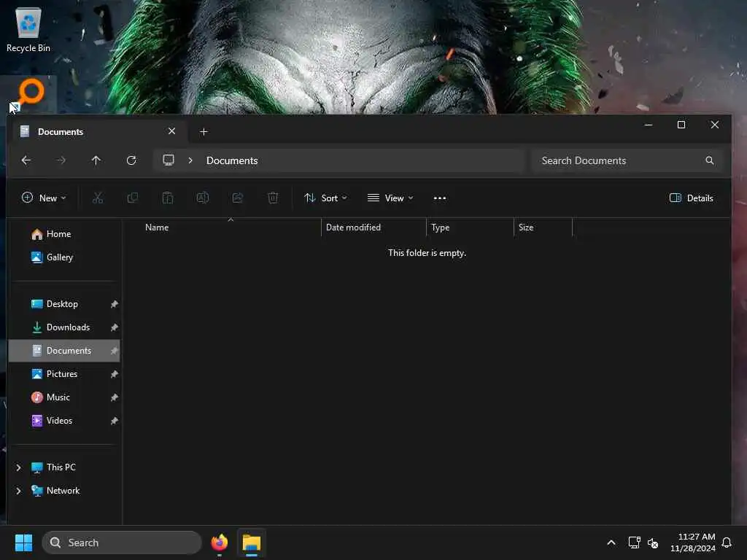
Task: Click File Explorer taskbar icon
Action: [252, 542]
